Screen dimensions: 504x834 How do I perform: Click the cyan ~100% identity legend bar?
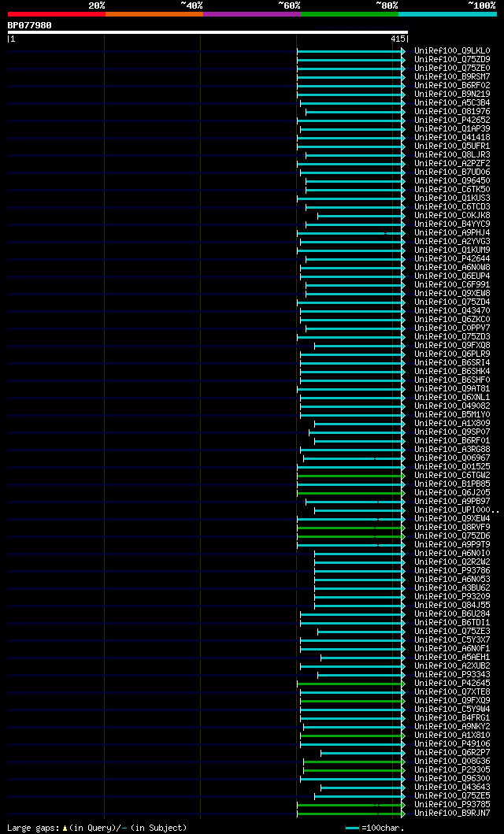pos(447,14)
